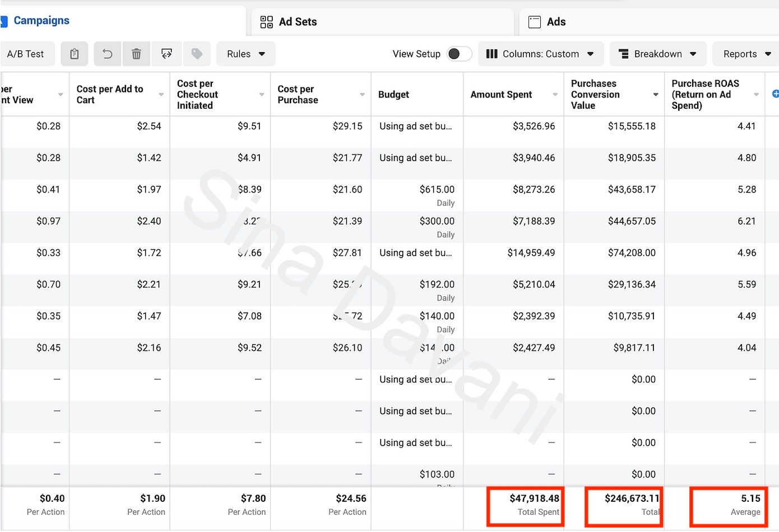The width and height of the screenshot is (779, 532).
Task: Expand Cost per Checkout Initiated column menu
Action: (262, 95)
